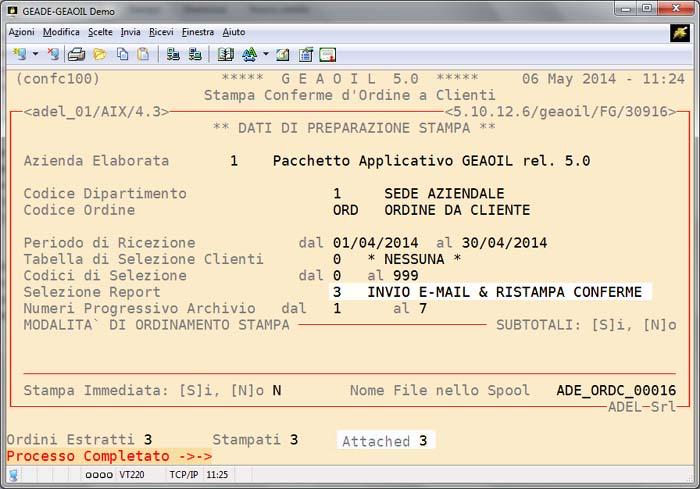
Task: Click the connection status icon in status bar
Action: click(x=13, y=474)
